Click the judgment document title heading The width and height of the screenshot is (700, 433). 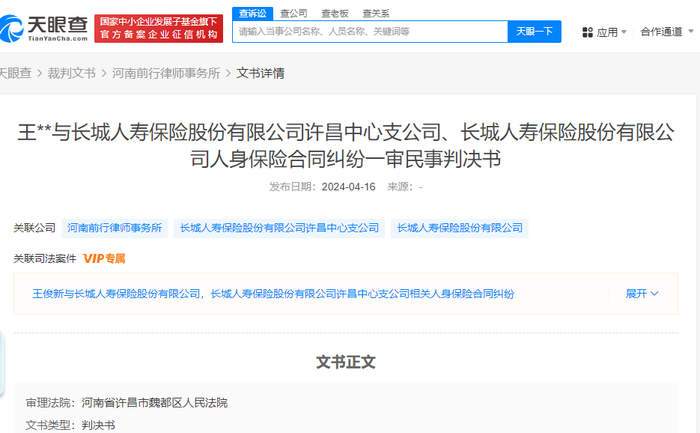[346, 146]
